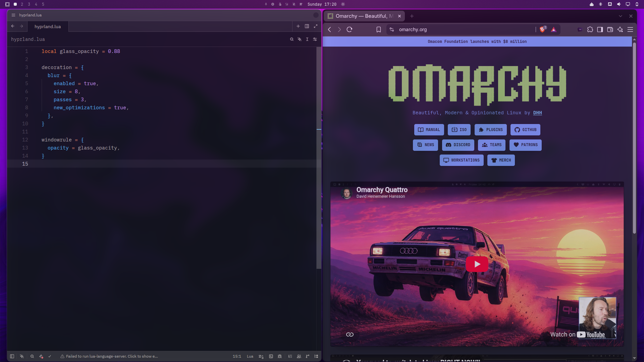Click the editor vertical scrollbar
The height and width of the screenshot is (362, 644).
tap(319, 158)
